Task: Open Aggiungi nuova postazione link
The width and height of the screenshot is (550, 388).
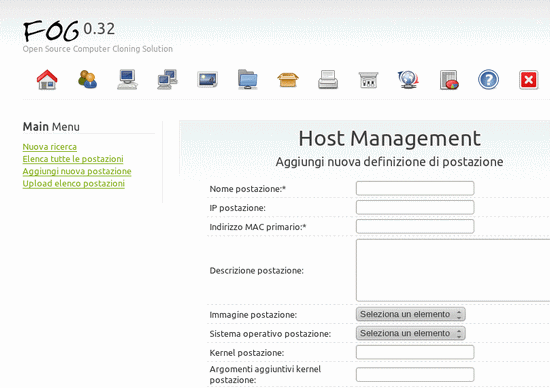Action: click(x=77, y=171)
